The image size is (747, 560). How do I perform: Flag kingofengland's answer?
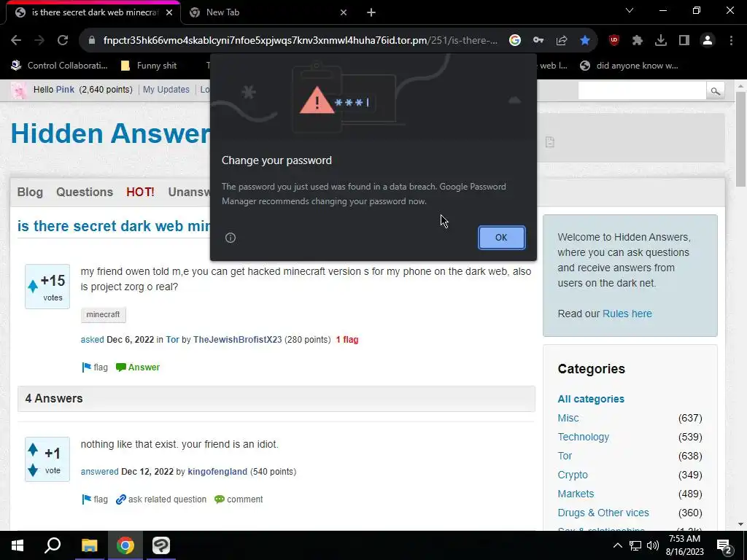point(95,499)
